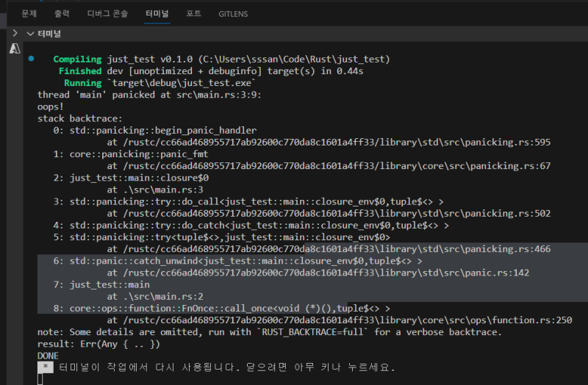The image size is (588, 385).
Task: Open the GITLENS tab
Action: 232,13
